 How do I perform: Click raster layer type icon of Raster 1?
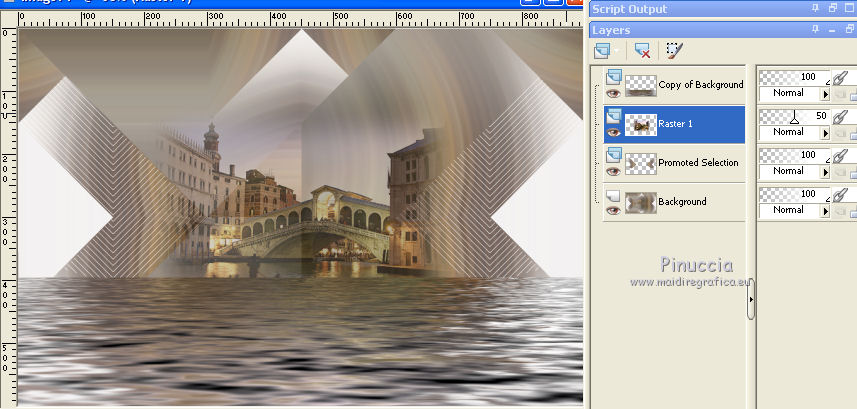(x=613, y=115)
